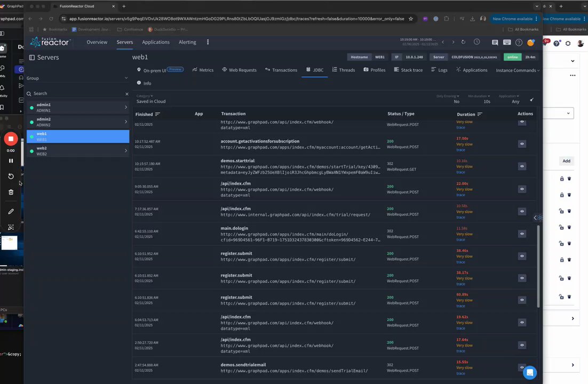
Task: Switch to the Threads tab
Action: (343, 70)
